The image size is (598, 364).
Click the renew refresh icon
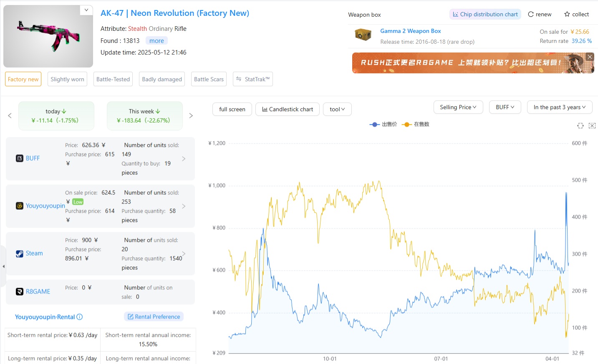pos(531,14)
